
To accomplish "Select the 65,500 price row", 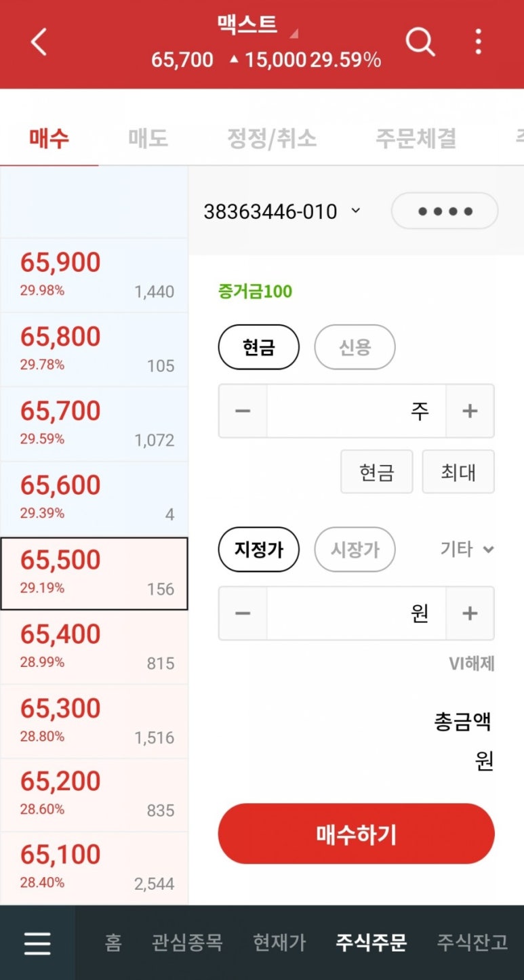I will (94, 573).
